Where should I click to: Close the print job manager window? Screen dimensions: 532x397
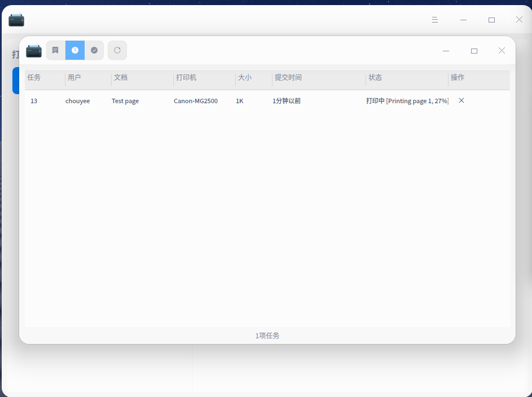(x=502, y=51)
